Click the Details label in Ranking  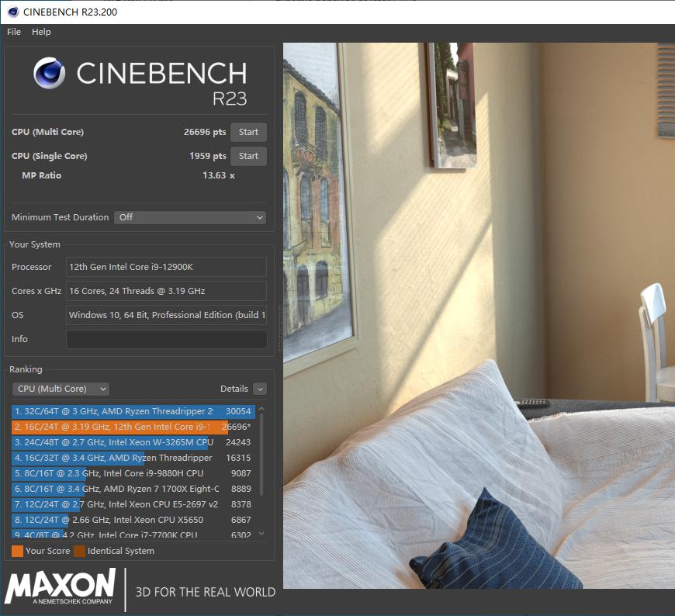[234, 389]
